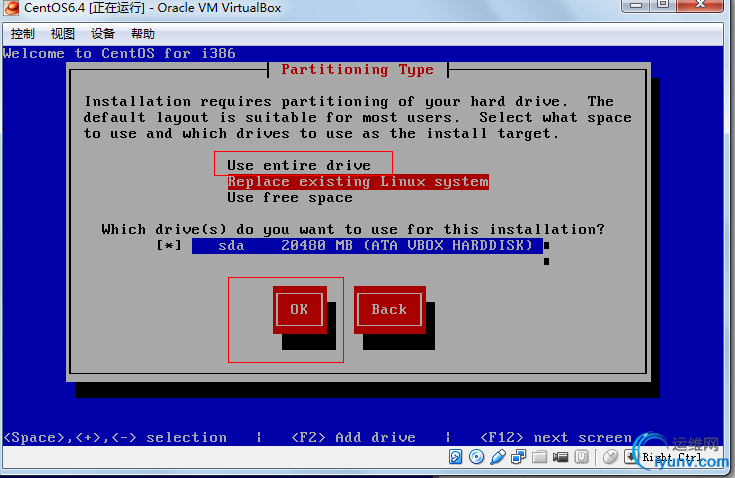The image size is (735, 478).
Task: Click the '<F12> next screen' hint text
Action: click(556, 437)
